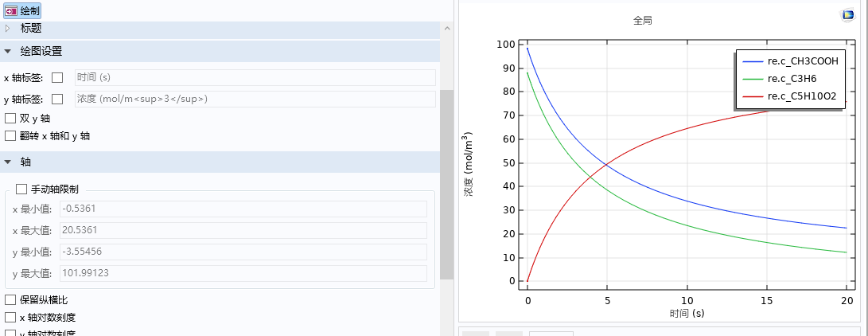Click the COMSOL logo icon in plot corner
The width and height of the screenshot is (868, 336).
point(848,16)
